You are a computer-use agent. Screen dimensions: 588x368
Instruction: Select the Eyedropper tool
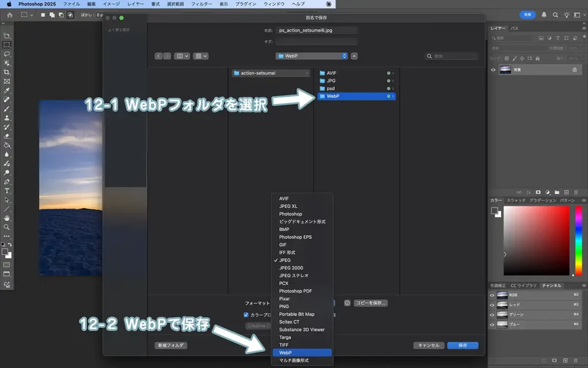click(x=7, y=90)
